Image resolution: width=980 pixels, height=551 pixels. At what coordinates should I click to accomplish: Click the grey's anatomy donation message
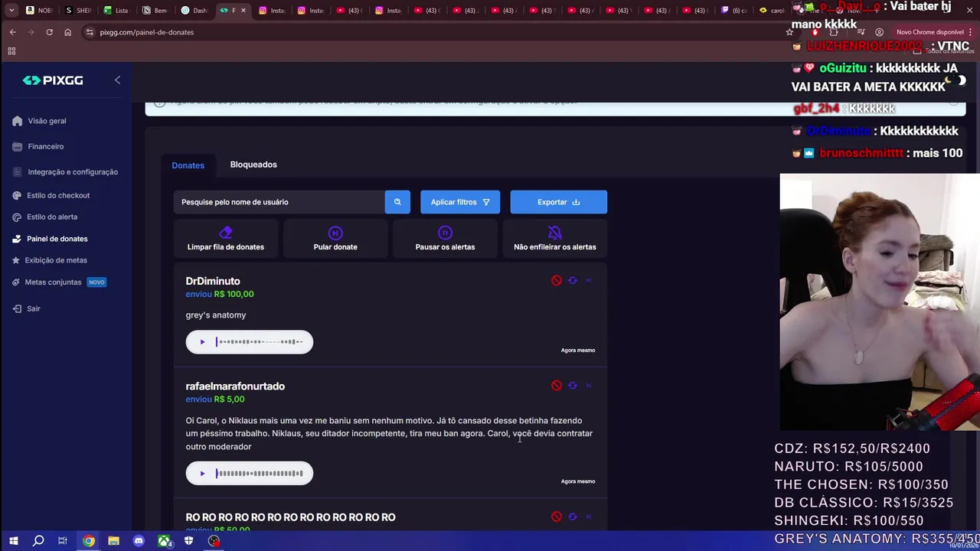coord(216,315)
